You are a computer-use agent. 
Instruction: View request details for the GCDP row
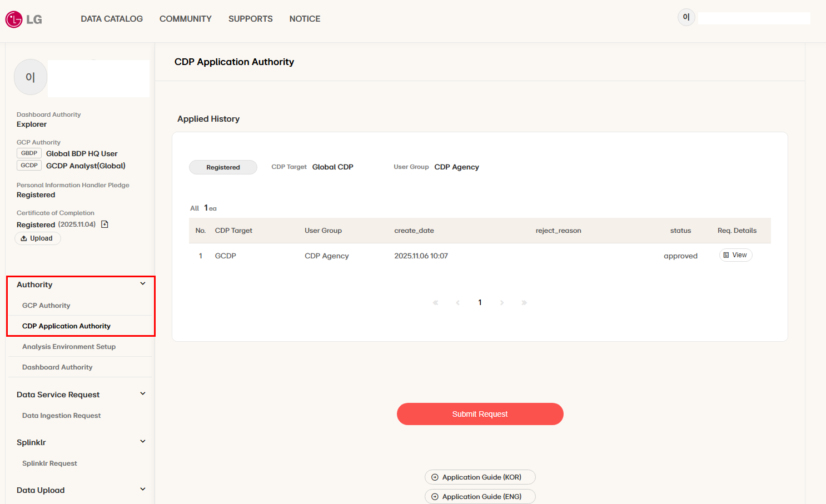tap(736, 255)
